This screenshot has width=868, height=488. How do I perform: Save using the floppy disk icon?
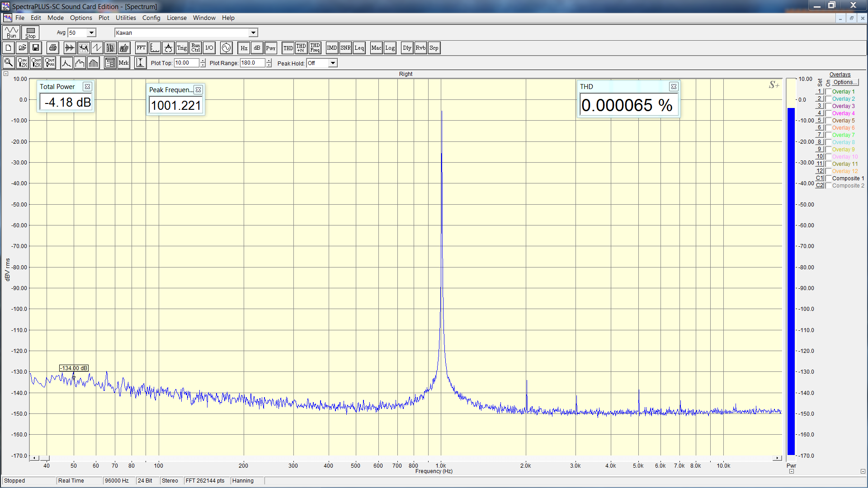36,48
